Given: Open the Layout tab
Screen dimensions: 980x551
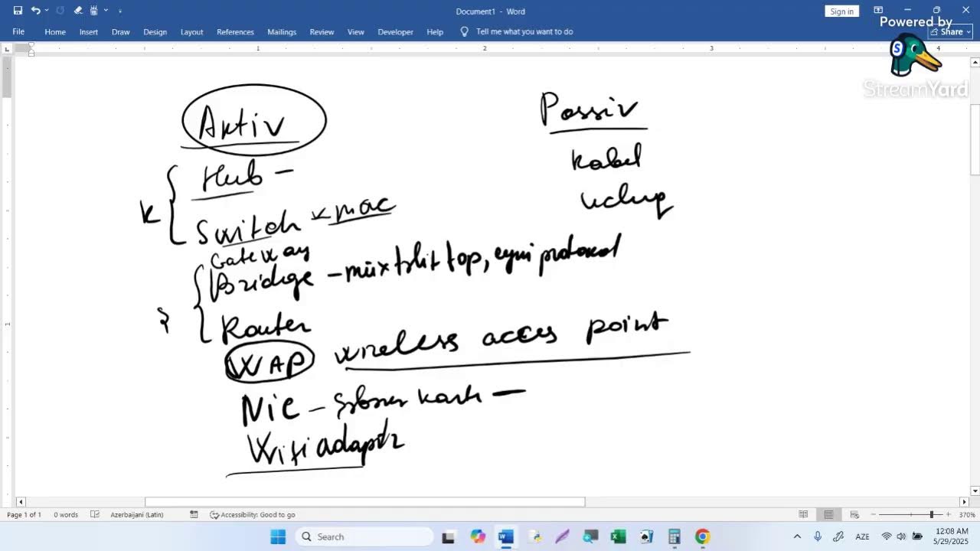Looking at the screenshot, I should (191, 32).
